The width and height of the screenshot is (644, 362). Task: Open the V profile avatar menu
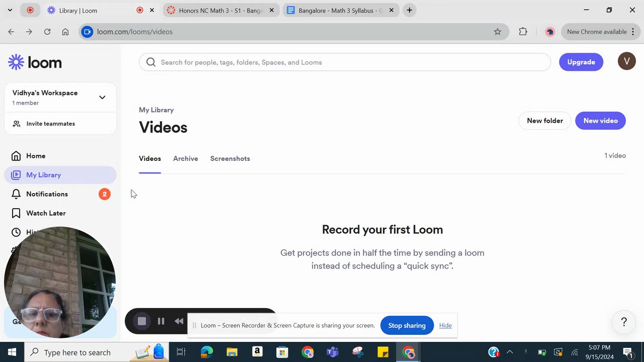626,61
